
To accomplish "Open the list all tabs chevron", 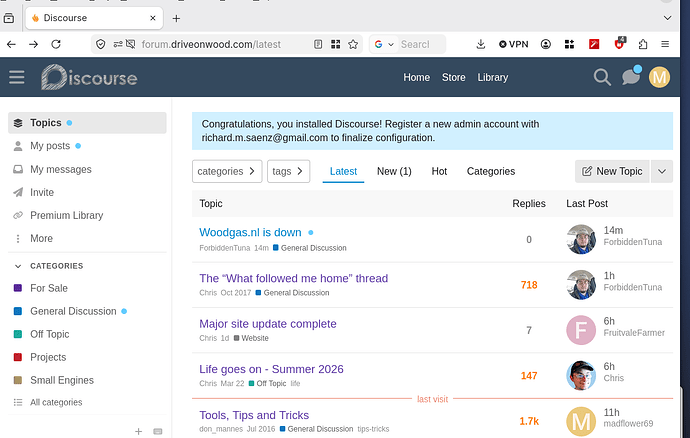I will 668,18.
